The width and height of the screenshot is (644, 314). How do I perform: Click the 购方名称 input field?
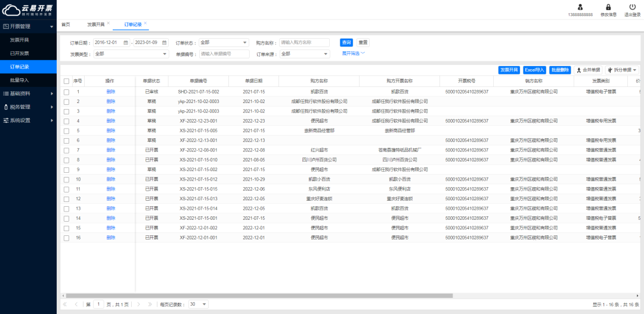pos(304,43)
